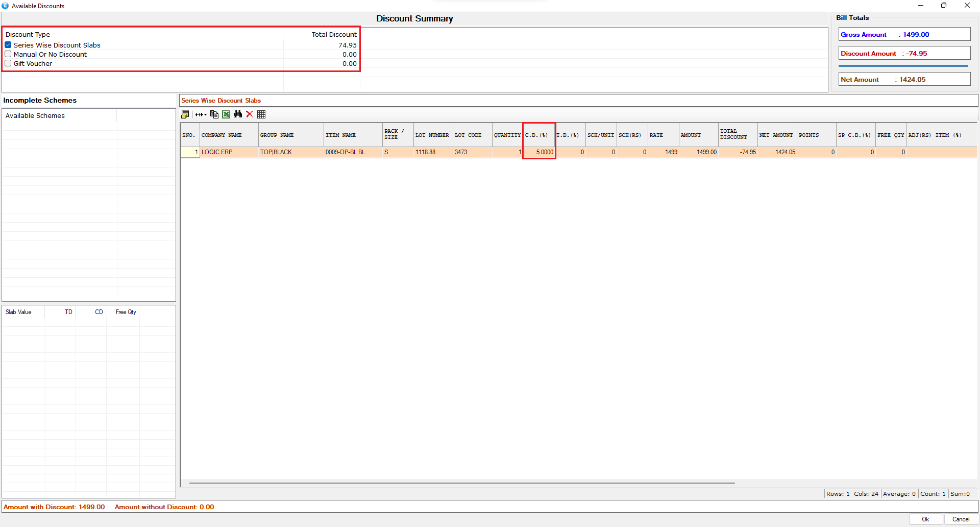Select the C.D. value 5.0000 cell
This screenshot has height=527, width=980.
click(x=540, y=152)
